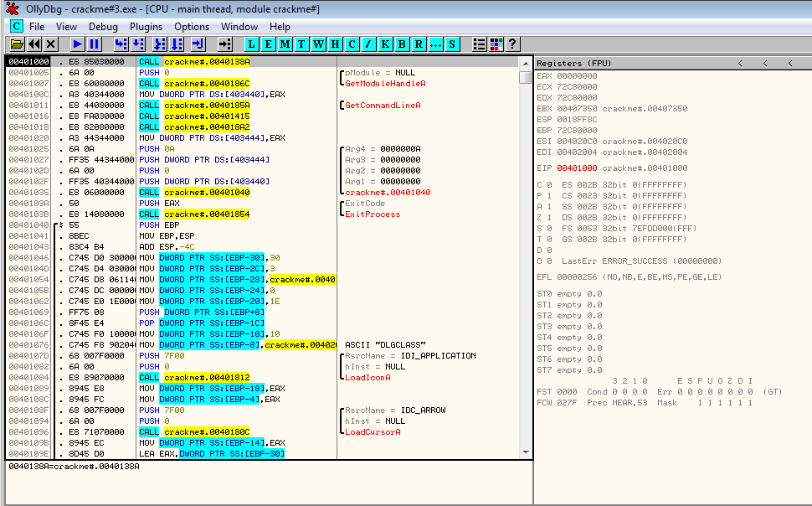Pause execution using the pause icon
This screenshot has width=812, height=506.
coord(95,44)
